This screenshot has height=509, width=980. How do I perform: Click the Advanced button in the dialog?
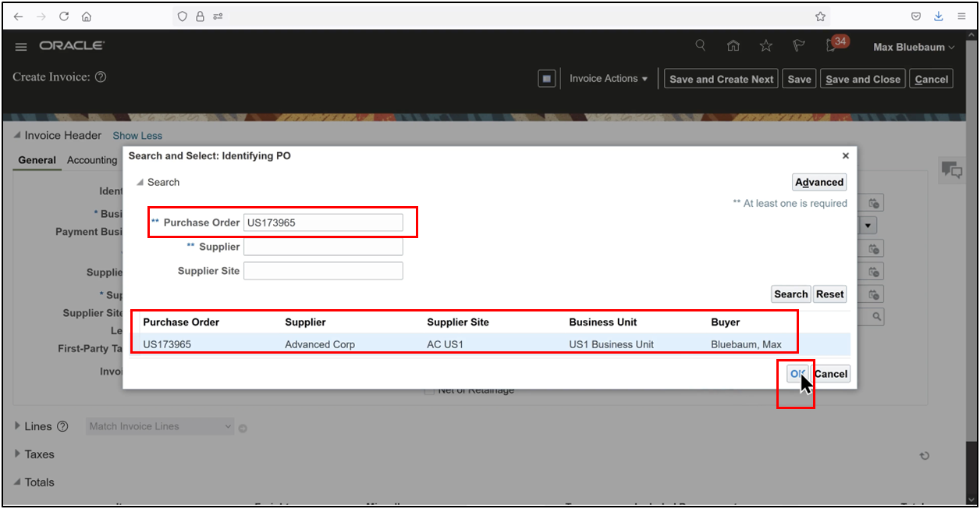coord(818,182)
